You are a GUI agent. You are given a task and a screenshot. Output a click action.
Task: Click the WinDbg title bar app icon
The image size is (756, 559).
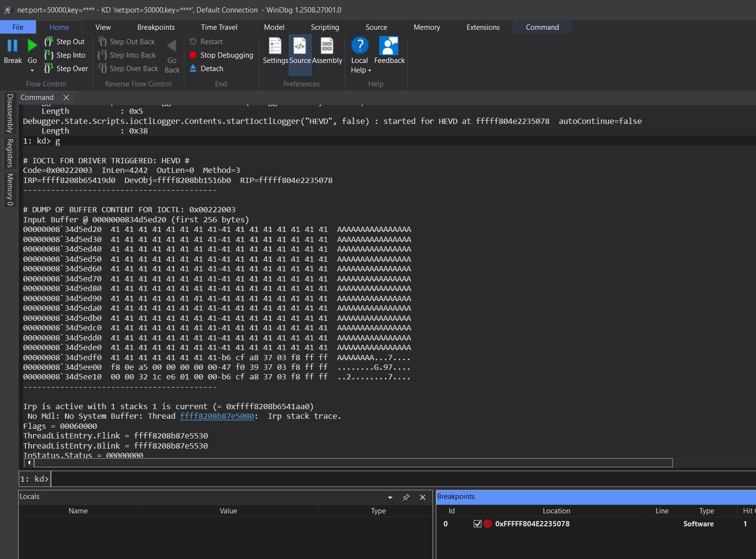[x=8, y=10]
